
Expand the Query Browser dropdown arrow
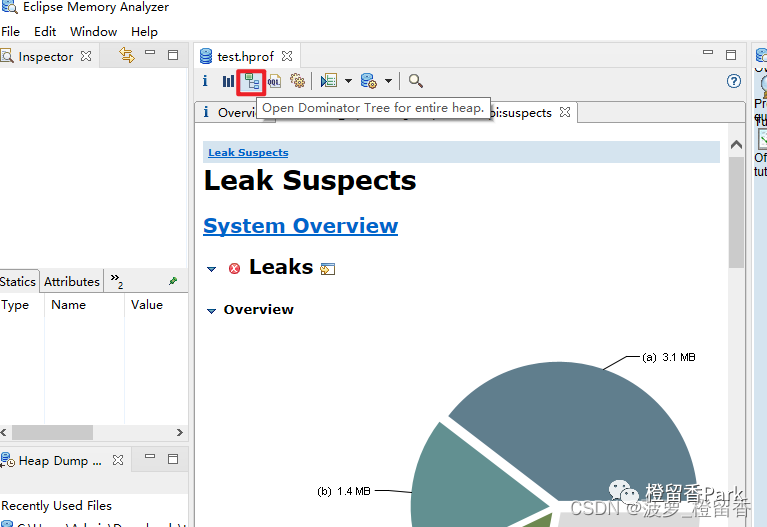pos(388,81)
